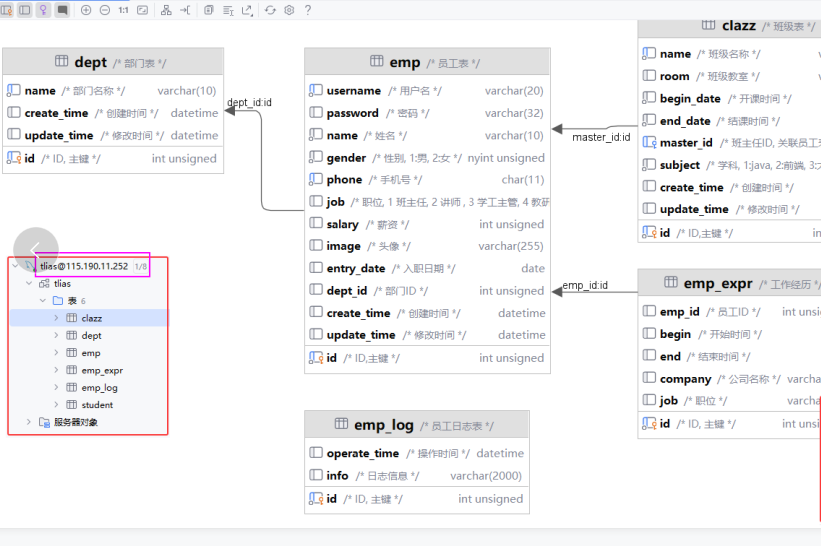Click the zoom in toolbar icon
Image resolution: width=821 pixels, height=546 pixels.
coord(86,10)
